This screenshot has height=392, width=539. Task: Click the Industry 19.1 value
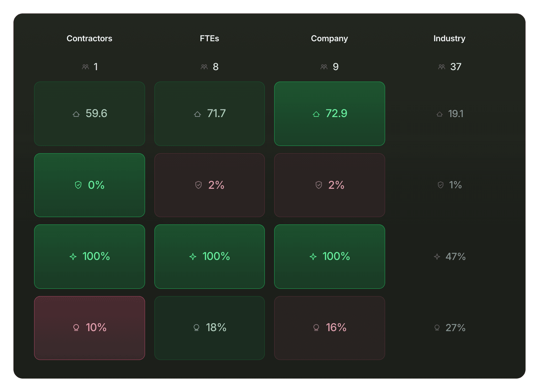[x=456, y=114]
